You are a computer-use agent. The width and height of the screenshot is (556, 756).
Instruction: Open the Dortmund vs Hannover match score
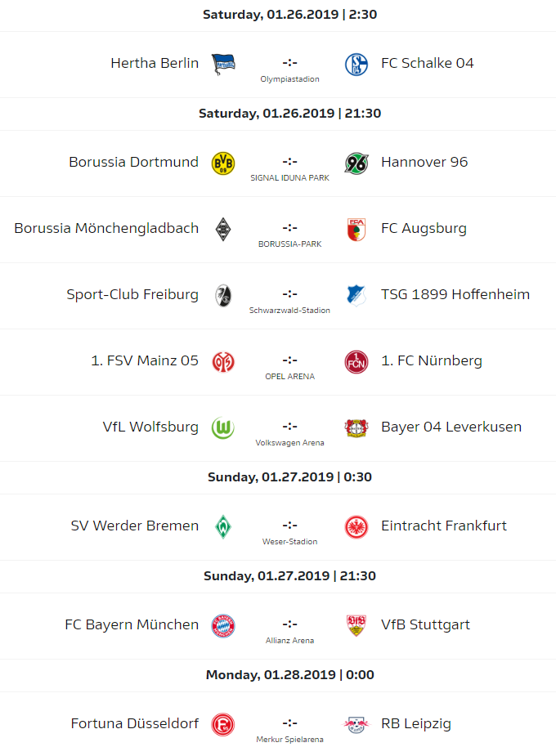(x=289, y=161)
